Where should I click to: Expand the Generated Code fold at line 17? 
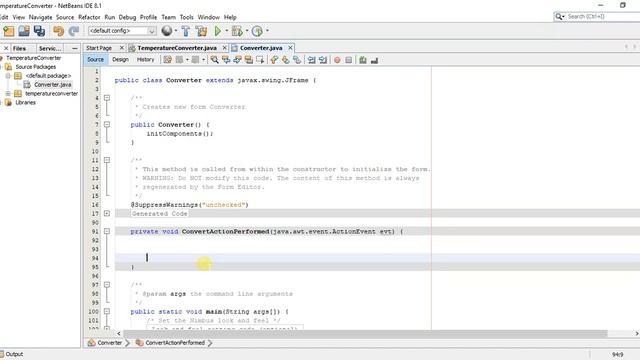click(x=107, y=213)
